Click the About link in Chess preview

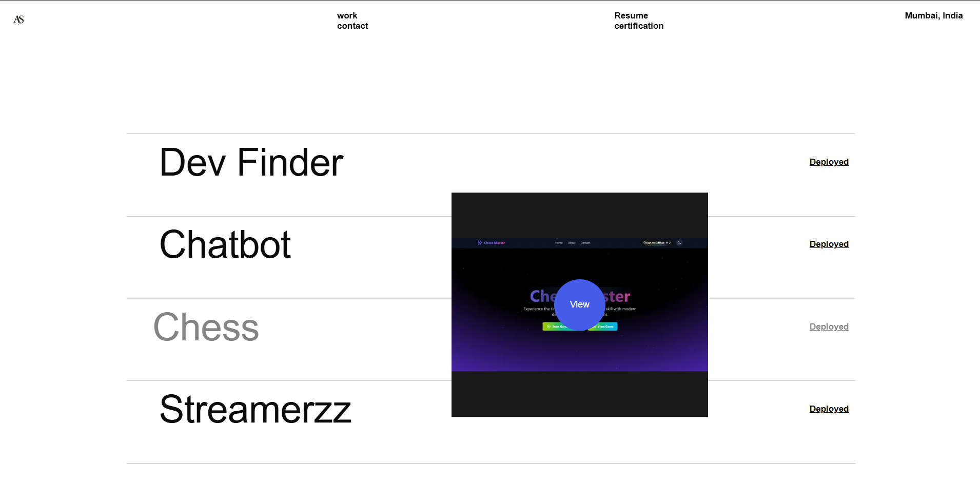(572, 243)
